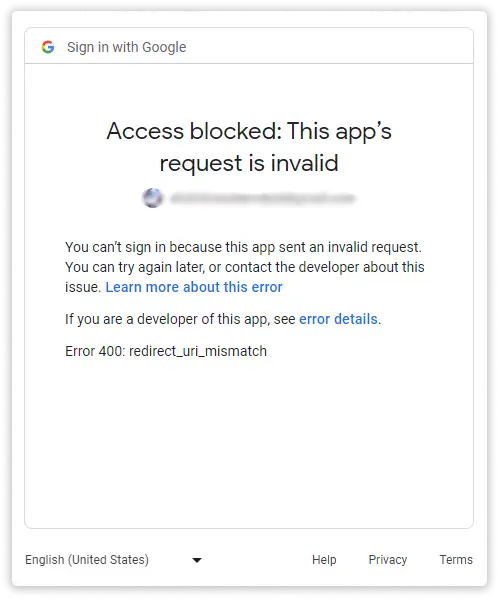The image size is (499, 599).
Task: Open the "Learn more about this error" link
Action: coord(194,287)
